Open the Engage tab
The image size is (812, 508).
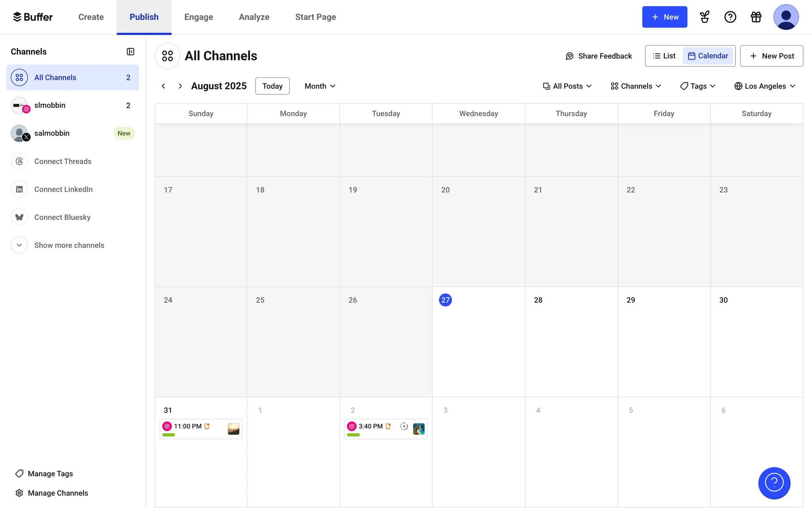(198, 17)
